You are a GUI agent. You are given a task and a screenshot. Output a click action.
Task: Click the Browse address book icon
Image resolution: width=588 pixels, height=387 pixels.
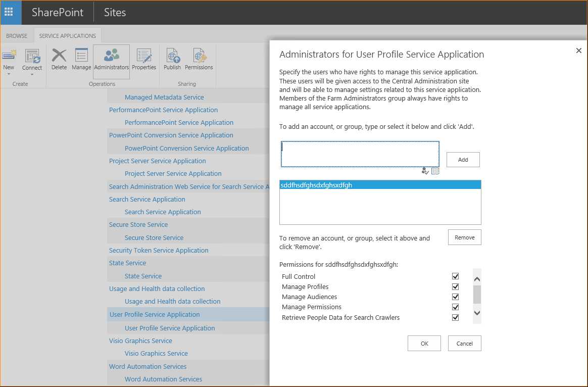click(435, 171)
